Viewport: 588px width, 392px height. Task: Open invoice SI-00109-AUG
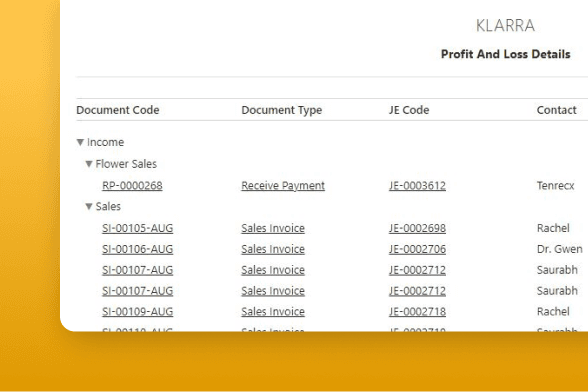pyautogui.click(x=137, y=311)
